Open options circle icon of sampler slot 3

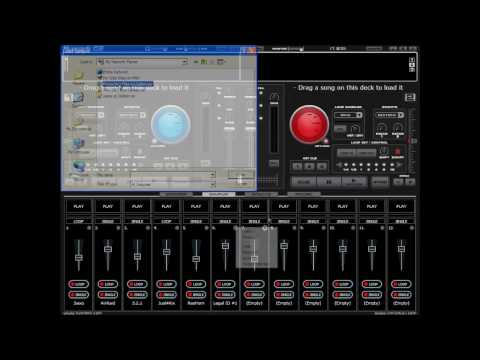click(148, 228)
